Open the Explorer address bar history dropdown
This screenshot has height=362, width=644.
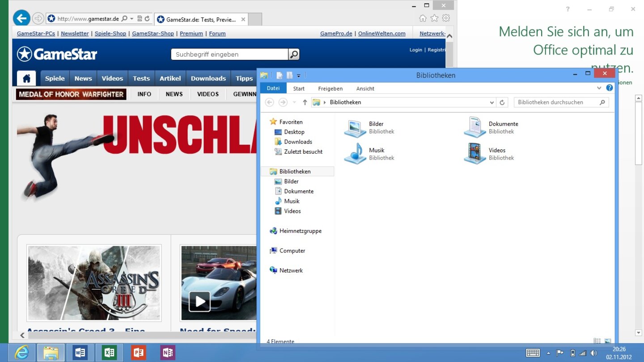tap(492, 102)
